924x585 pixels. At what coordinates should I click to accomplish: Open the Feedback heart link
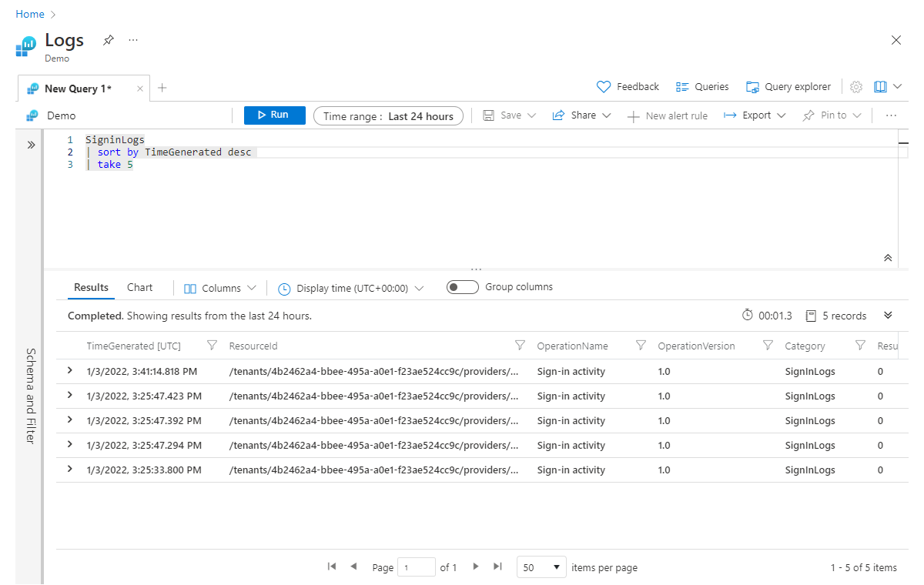coord(628,87)
